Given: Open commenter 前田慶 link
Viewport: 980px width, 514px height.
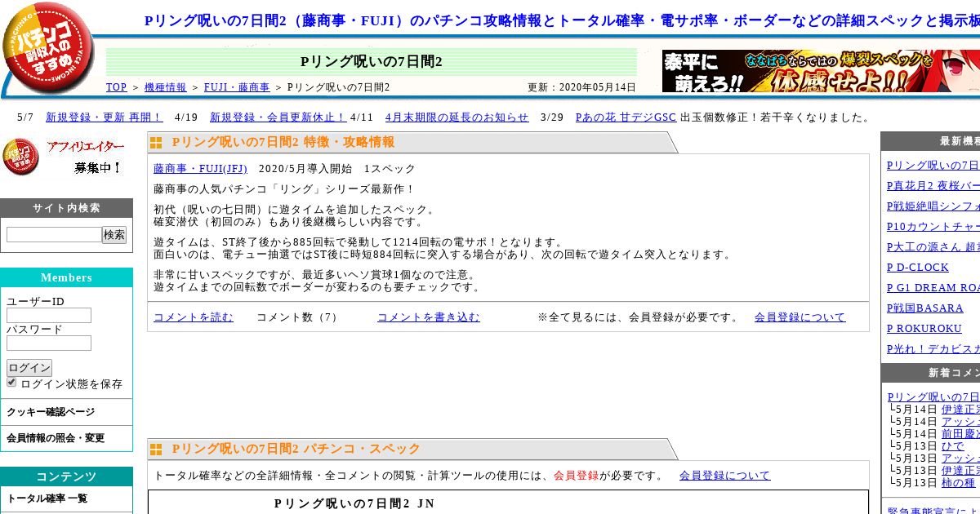Looking at the screenshot, I should pyautogui.click(x=960, y=434).
